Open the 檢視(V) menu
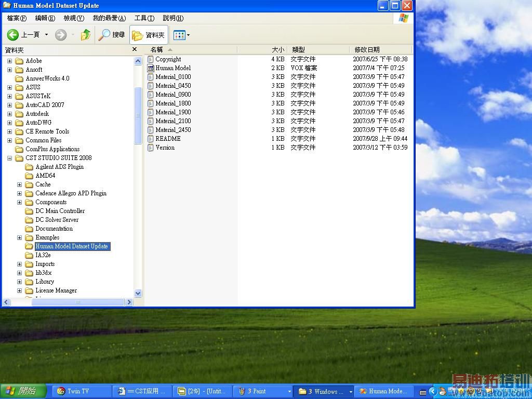The height and width of the screenshot is (399, 532). point(74,18)
